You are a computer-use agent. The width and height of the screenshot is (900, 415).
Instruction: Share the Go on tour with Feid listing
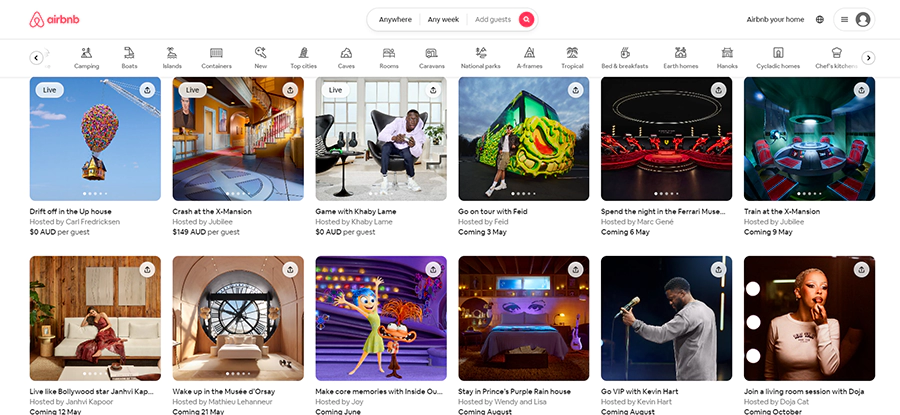click(576, 90)
